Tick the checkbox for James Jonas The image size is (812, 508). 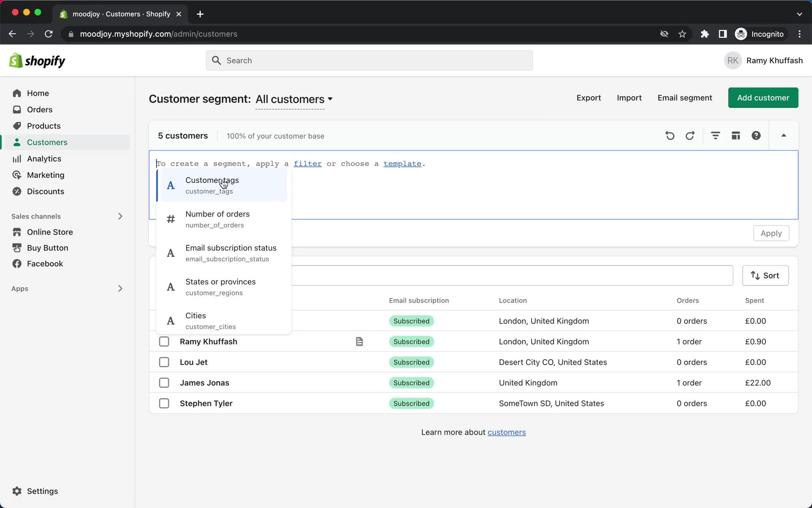click(x=164, y=383)
